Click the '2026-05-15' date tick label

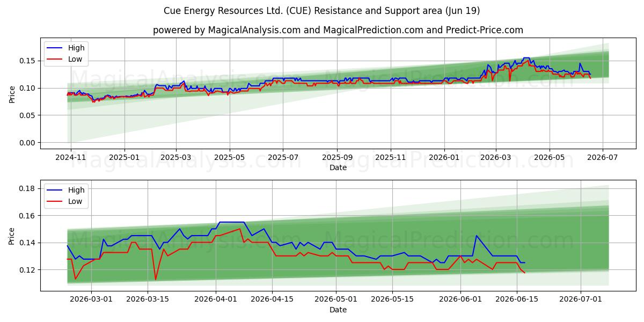click(393, 299)
